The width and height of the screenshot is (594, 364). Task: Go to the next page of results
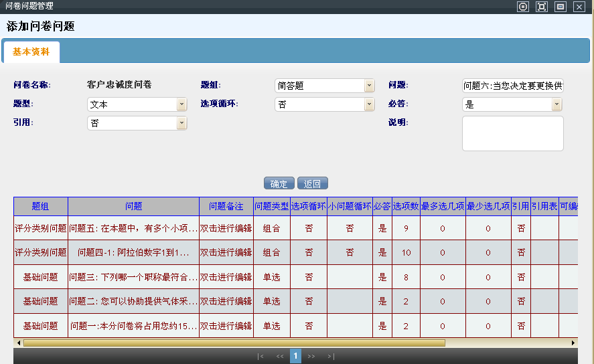(x=311, y=356)
